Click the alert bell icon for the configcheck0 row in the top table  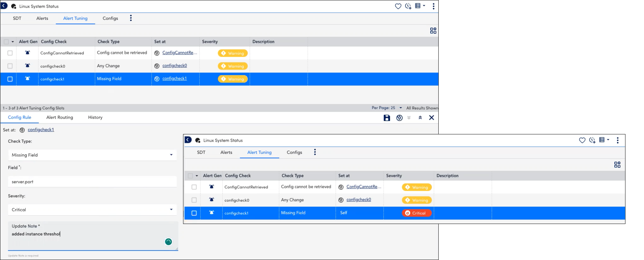pyautogui.click(x=27, y=66)
